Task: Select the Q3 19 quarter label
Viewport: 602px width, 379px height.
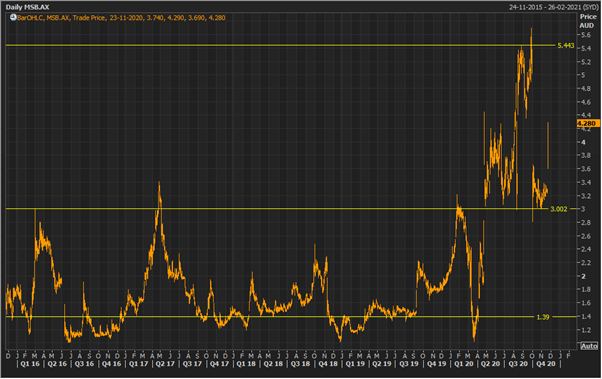Action: coord(408,364)
